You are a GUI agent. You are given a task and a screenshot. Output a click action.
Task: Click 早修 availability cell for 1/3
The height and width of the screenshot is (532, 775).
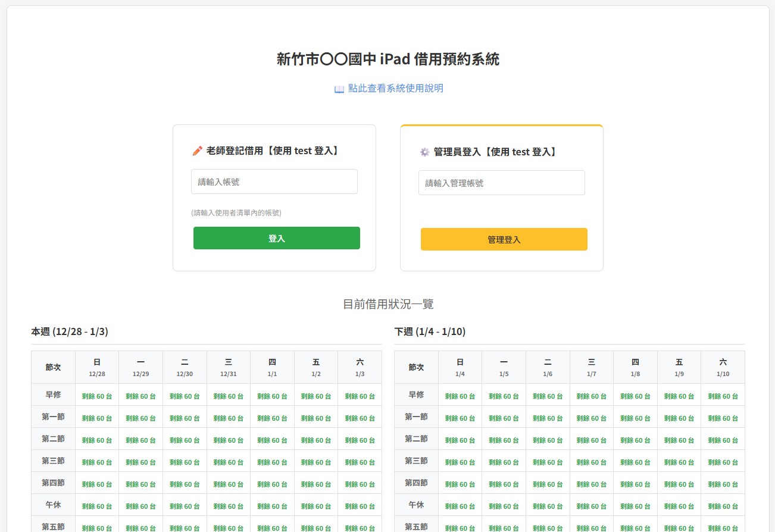point(360,396)
